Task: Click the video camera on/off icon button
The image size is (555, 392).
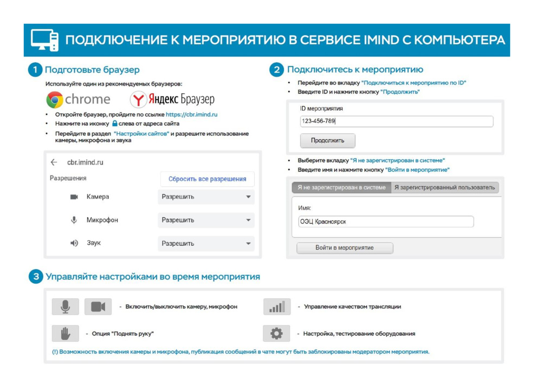Action: pos(98,306)
